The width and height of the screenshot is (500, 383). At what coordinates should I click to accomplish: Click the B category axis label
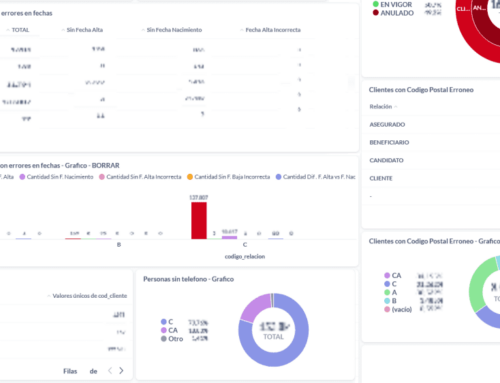click(119, 245)
